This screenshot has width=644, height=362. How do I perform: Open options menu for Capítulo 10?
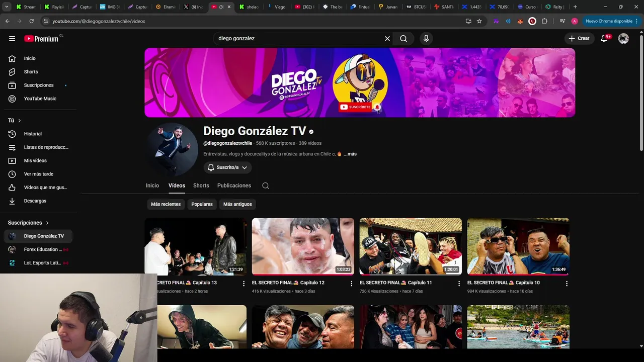click(567, 284)
